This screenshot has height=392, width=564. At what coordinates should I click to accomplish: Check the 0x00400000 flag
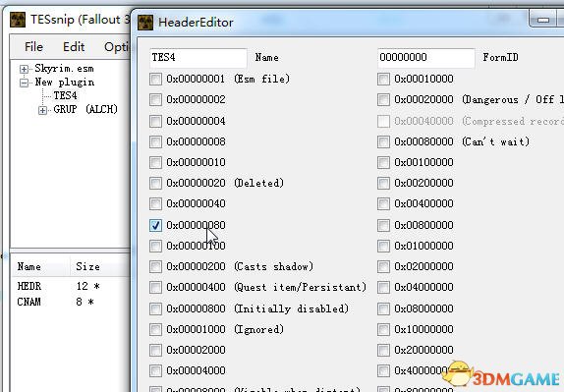point(384,204)
